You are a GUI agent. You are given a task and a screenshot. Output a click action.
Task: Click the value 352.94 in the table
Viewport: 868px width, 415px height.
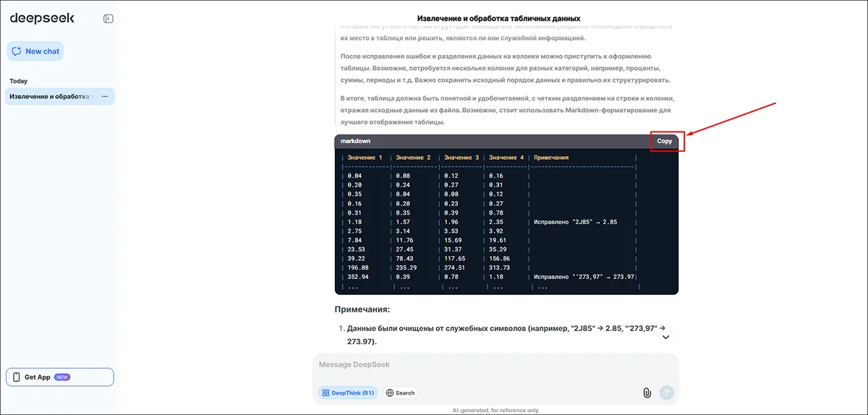(x=358, y=277)
